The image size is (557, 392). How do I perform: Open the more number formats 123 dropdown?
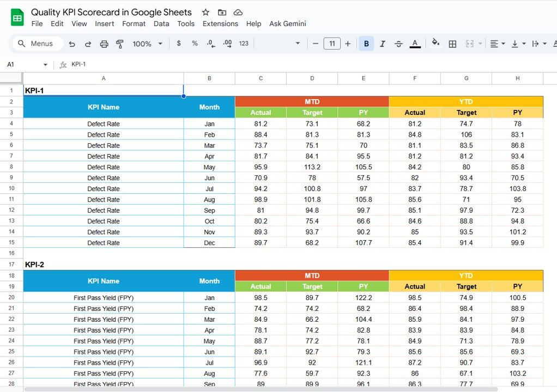pos(243,44)
